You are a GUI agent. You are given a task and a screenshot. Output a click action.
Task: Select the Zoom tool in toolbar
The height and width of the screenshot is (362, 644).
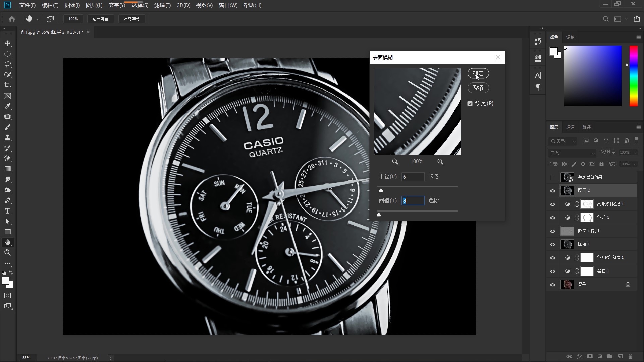pyautogui.click(x=7, y=253)
